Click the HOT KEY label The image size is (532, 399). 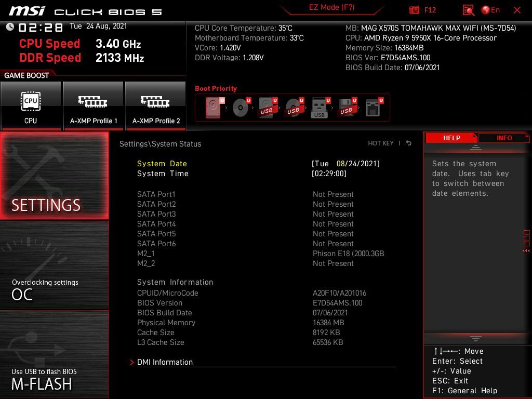point(381,143)
